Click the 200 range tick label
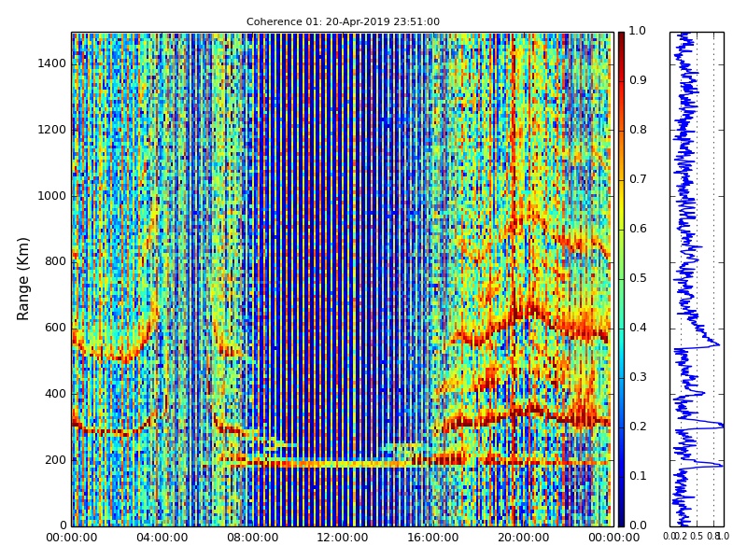 pos(55,460)
